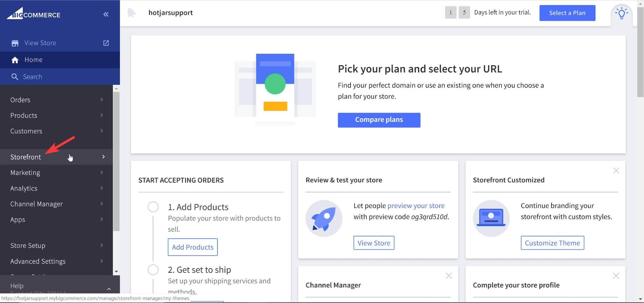Screen dimensions: 644x303
Task: Click the rocket illustration icon
Action: (x=324, y=218)
